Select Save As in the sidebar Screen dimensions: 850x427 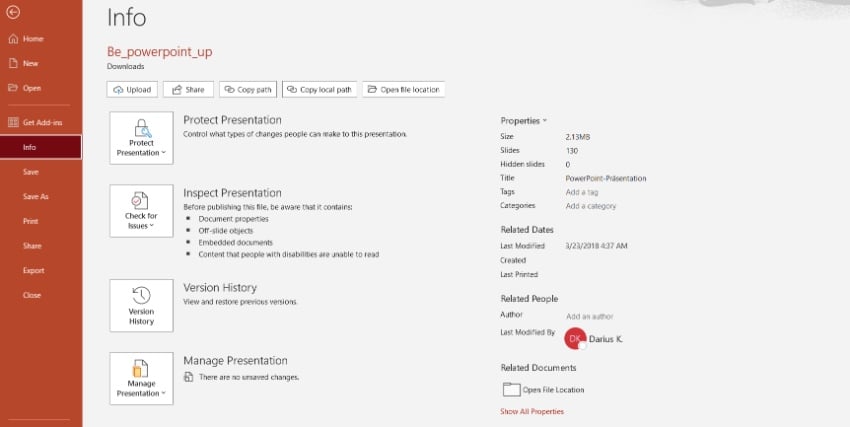tap(36, 196)
